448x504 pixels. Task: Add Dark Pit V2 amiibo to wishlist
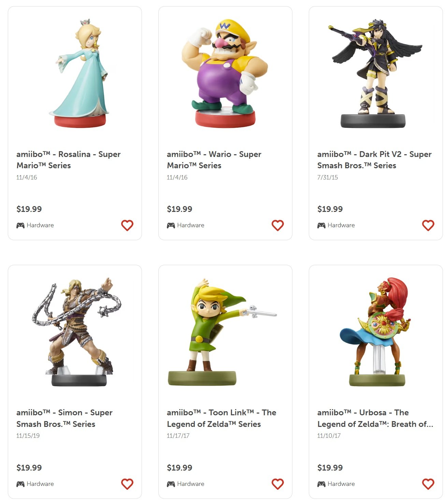tap(428, 225)
